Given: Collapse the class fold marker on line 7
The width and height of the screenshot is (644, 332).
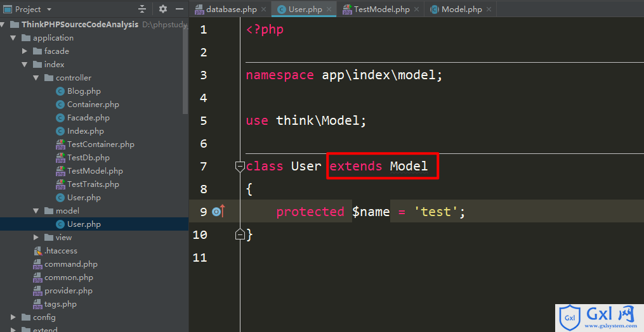Looking at the screenshot, I should 240,166.
